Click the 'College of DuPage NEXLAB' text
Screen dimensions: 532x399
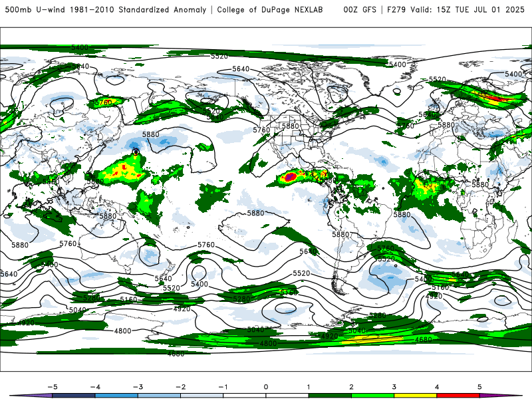270,10
